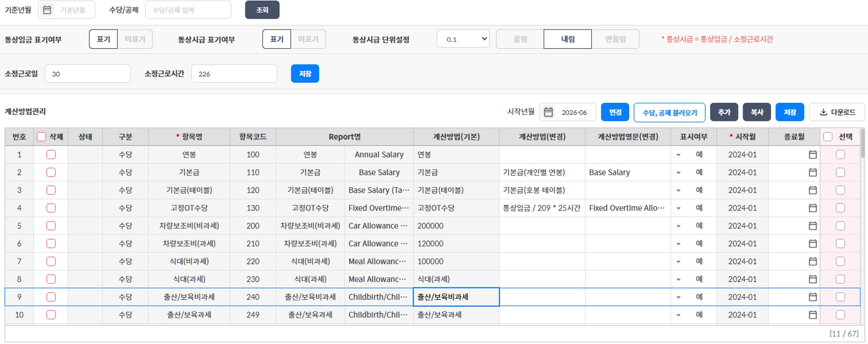The height and width of the screenshot is (344, 868).
Task: Toggle the 선택 header checkbox
Action: 828,137
